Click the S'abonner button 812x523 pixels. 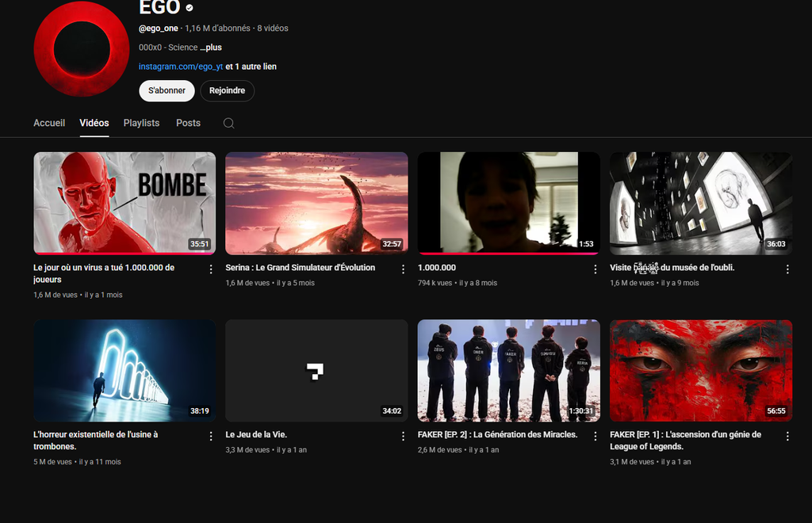[167, 90]
